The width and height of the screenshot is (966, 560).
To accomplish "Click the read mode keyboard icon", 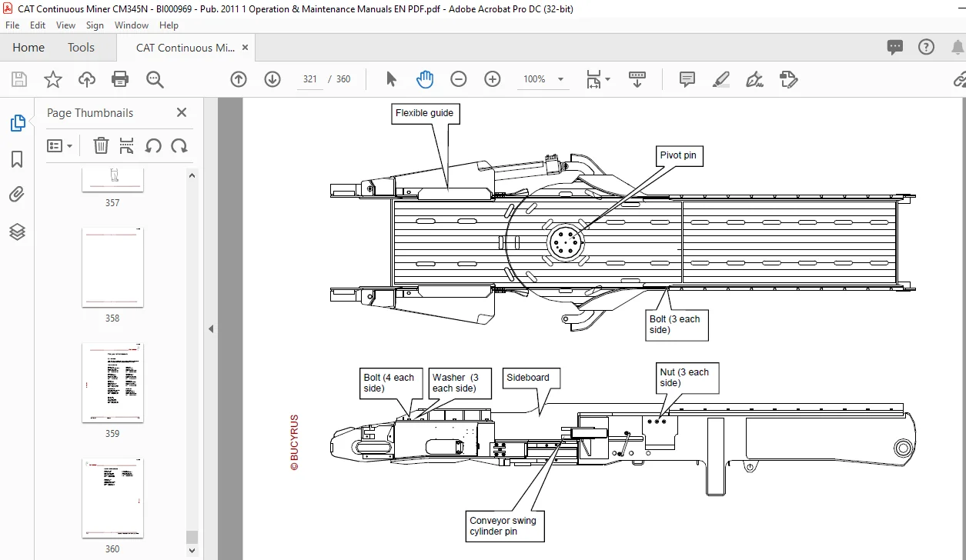I will tap(637, 79).
